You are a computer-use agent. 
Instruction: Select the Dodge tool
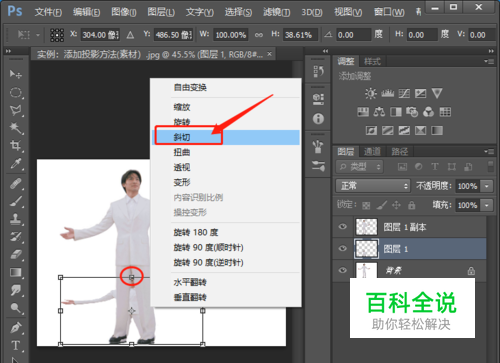(x=16, y=308)
